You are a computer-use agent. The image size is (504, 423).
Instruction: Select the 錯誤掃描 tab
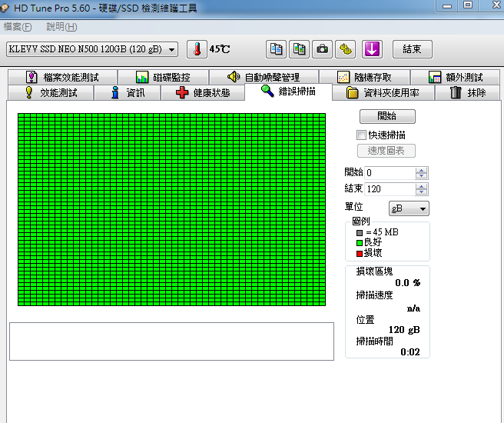coord(288,92)
